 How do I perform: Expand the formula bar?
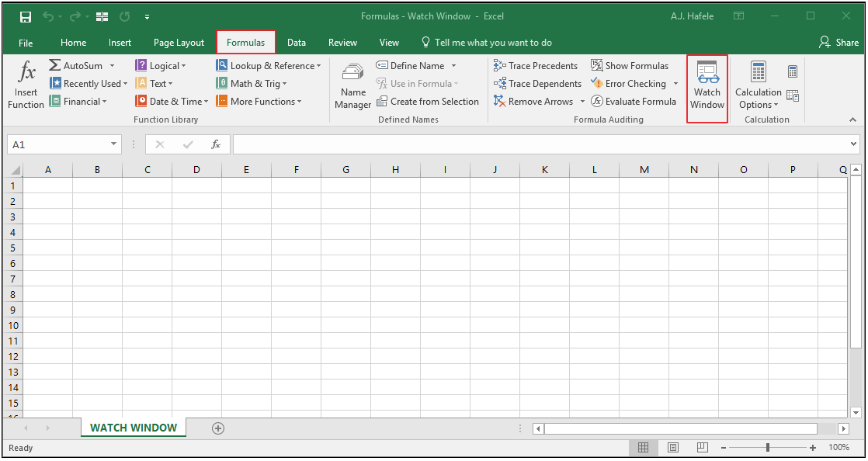pos(853,144)
